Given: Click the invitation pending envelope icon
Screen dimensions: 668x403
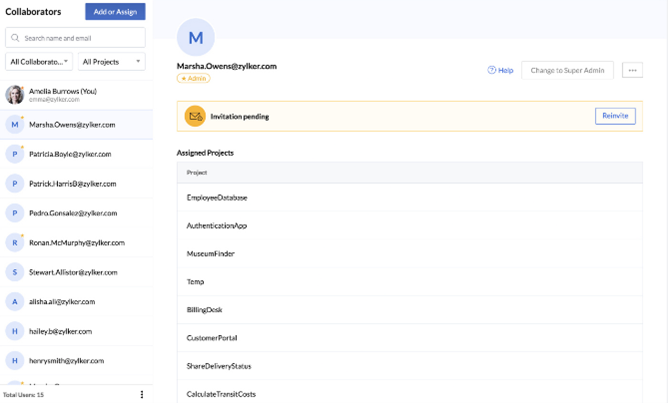Looking at the screenshot, I should point(195,116).
